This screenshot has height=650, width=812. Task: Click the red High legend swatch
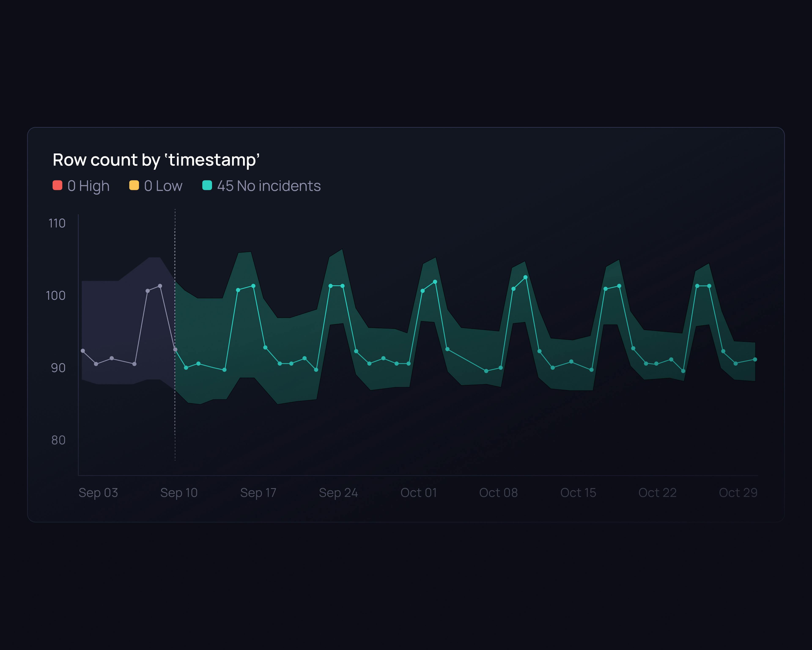pos(57,185)
